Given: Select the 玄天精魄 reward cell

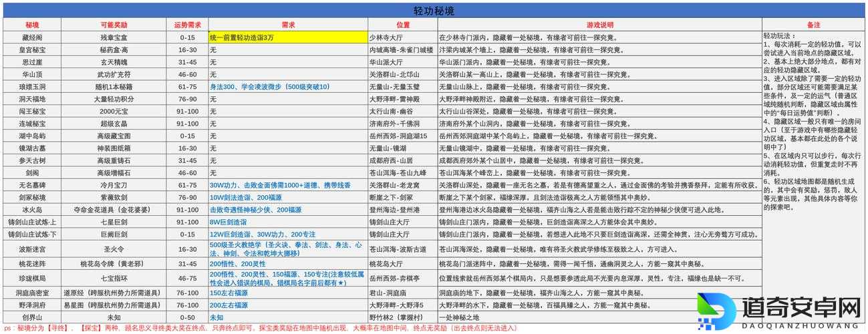Looking at the screenshot, I should [114, 62].
